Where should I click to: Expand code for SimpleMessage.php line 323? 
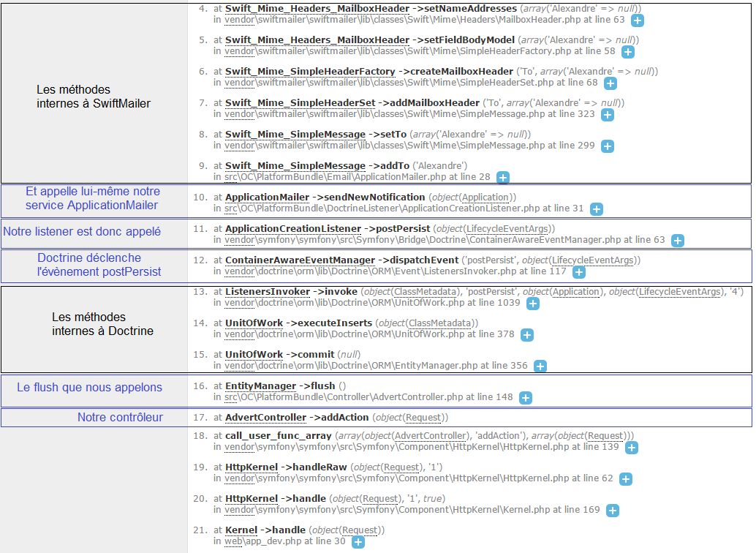(608, 114)
